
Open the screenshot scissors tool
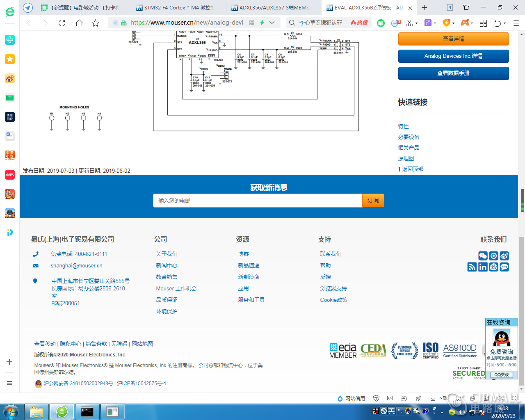[x=409, y=23]
